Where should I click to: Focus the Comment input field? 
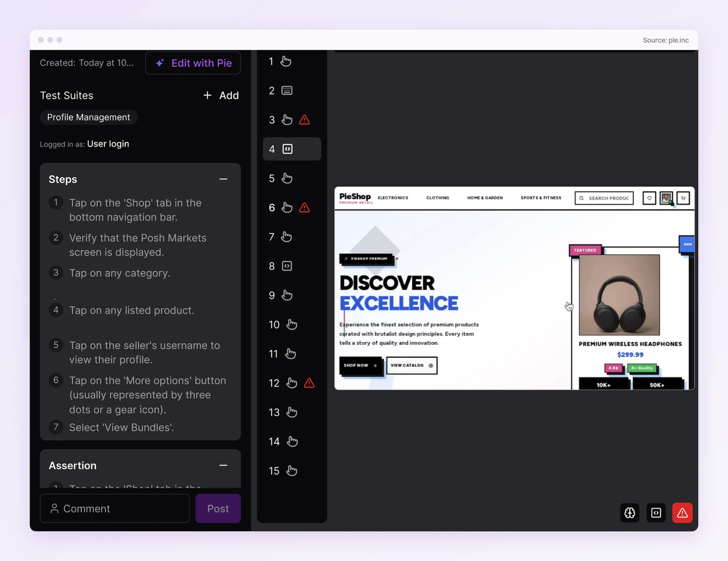tap(115, 508)
